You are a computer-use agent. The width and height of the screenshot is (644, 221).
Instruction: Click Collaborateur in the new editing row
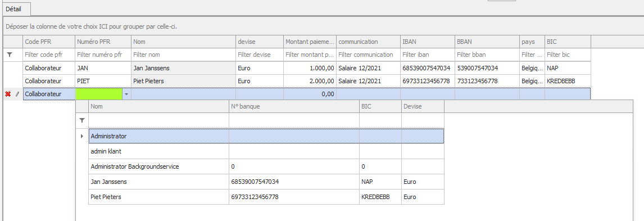(x=49, y=94)
